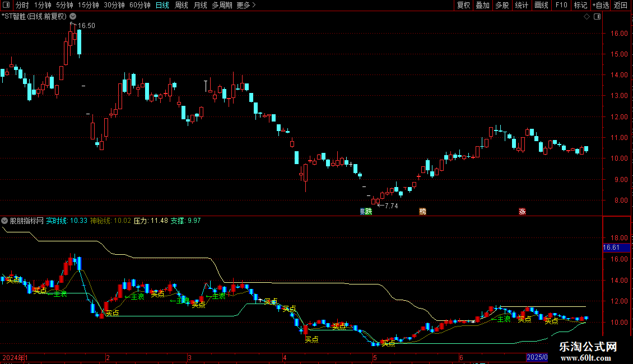Switch to 分时 intraday chart
The image size is (633, 364).
[22, 5]
